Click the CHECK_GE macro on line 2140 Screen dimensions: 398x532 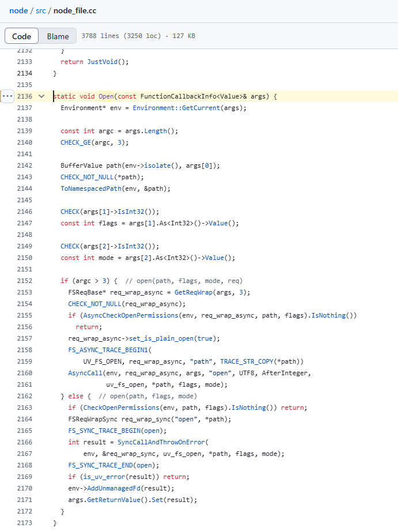click(x=75, y=142)
